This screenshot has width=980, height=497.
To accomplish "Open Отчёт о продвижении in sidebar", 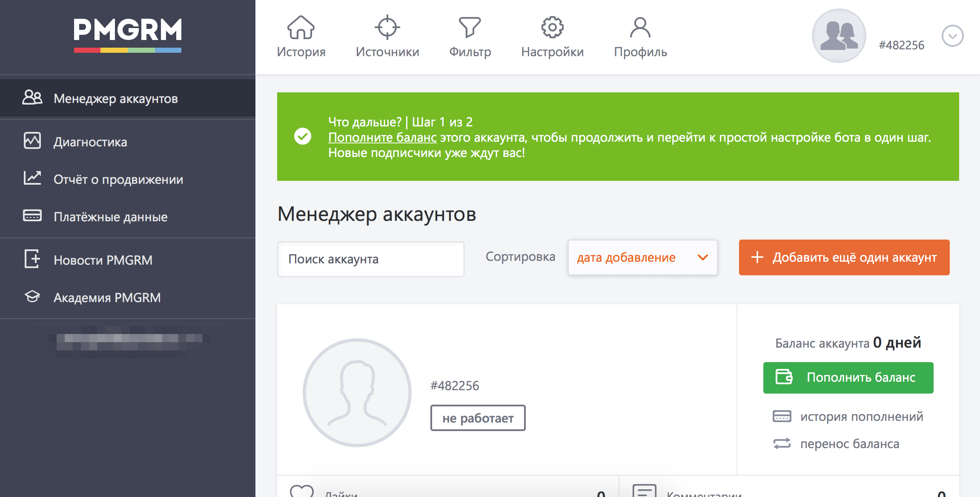I will click(x=118, y=179).
